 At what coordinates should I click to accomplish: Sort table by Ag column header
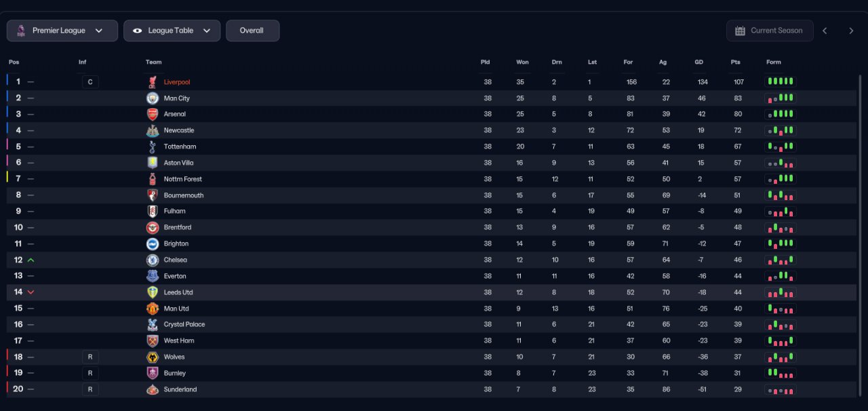pos(663,62)
